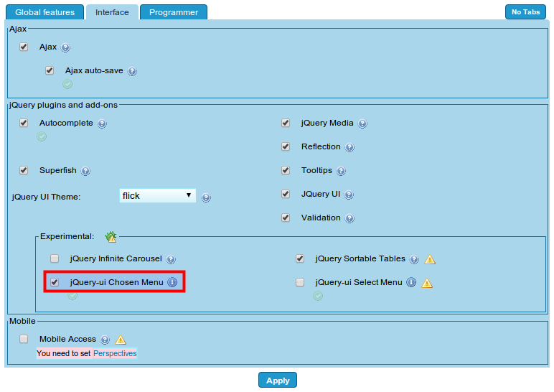Click the Apply button
554x392 pixels.
point(278,381)
